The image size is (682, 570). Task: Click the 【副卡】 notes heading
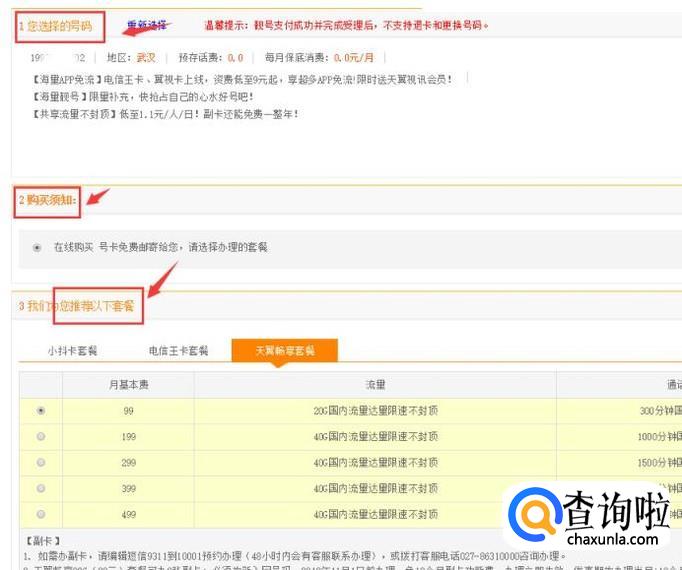tap(42, 541)
